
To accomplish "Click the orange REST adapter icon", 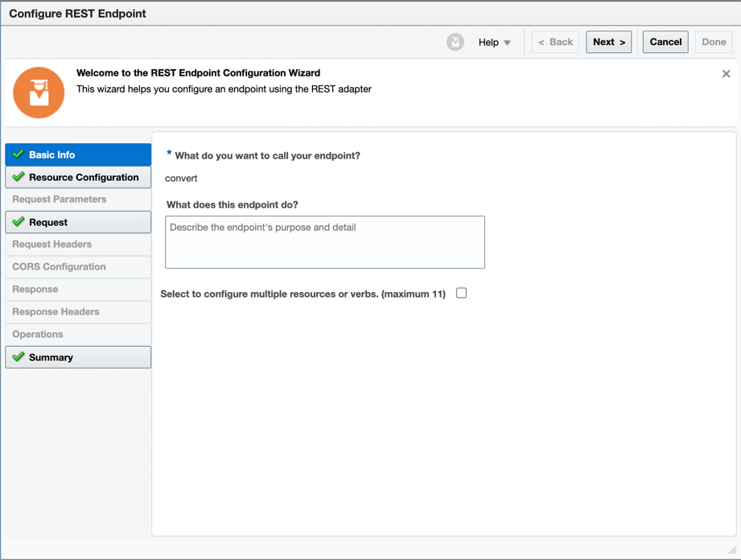I will (39, 93).
